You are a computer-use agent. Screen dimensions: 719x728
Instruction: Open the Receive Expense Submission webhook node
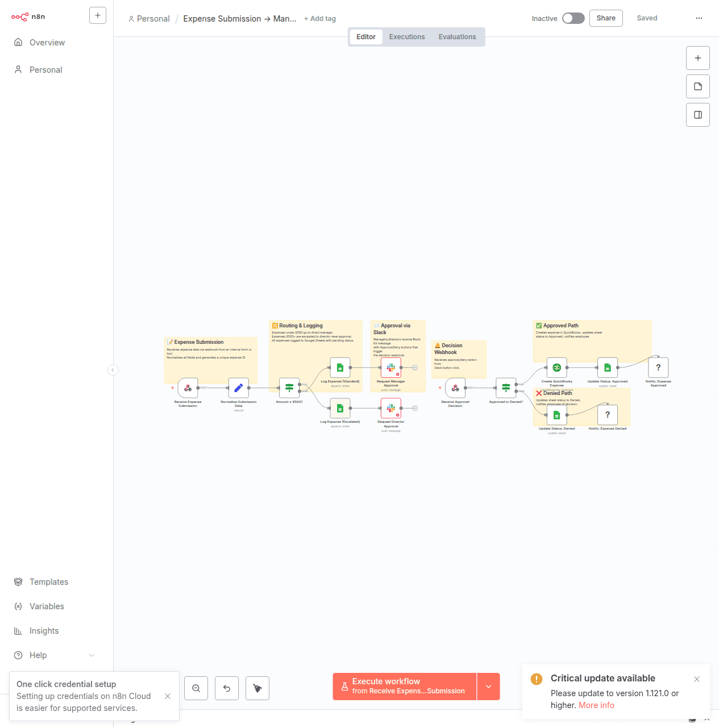tap(188, 388)
